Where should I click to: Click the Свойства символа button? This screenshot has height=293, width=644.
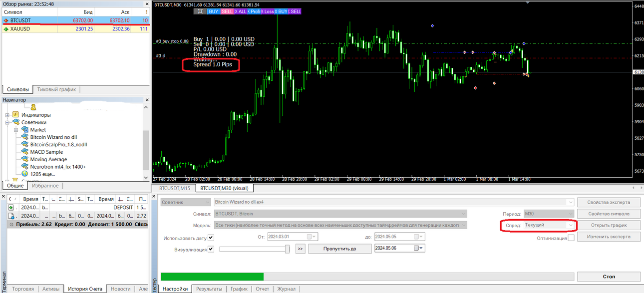(x=609, y=214)
